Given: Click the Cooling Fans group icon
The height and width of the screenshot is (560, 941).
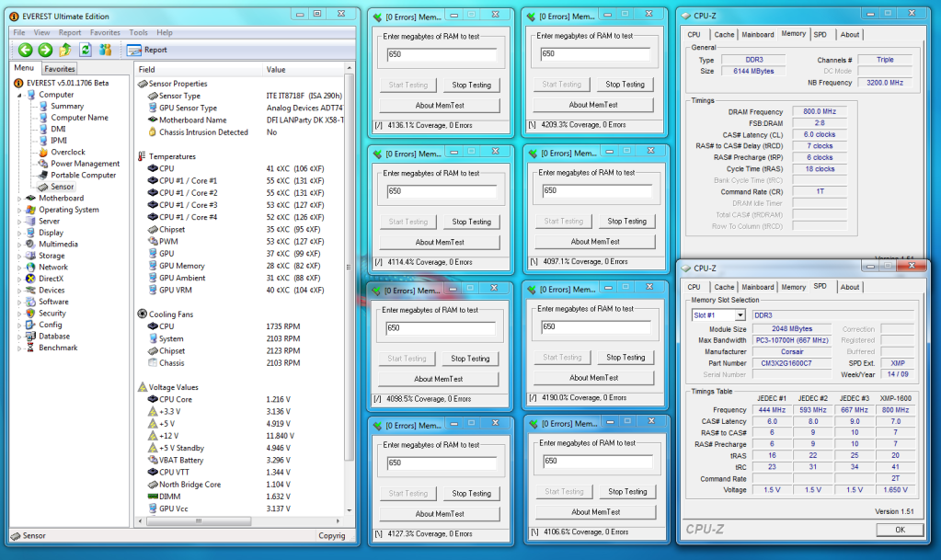Looking at the screenshot, I should pyautogui.click(x=143, y=314).
